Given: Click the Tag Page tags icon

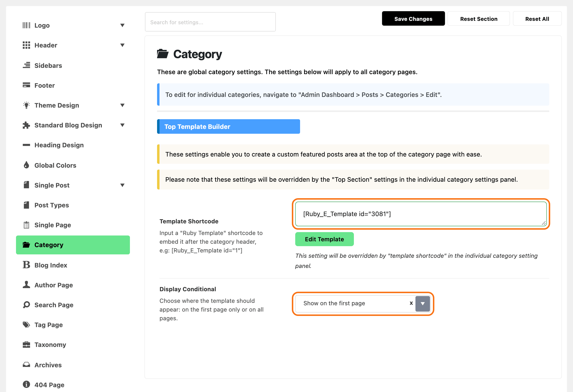Looking at the screenshot, I should [x=26, y=325].
